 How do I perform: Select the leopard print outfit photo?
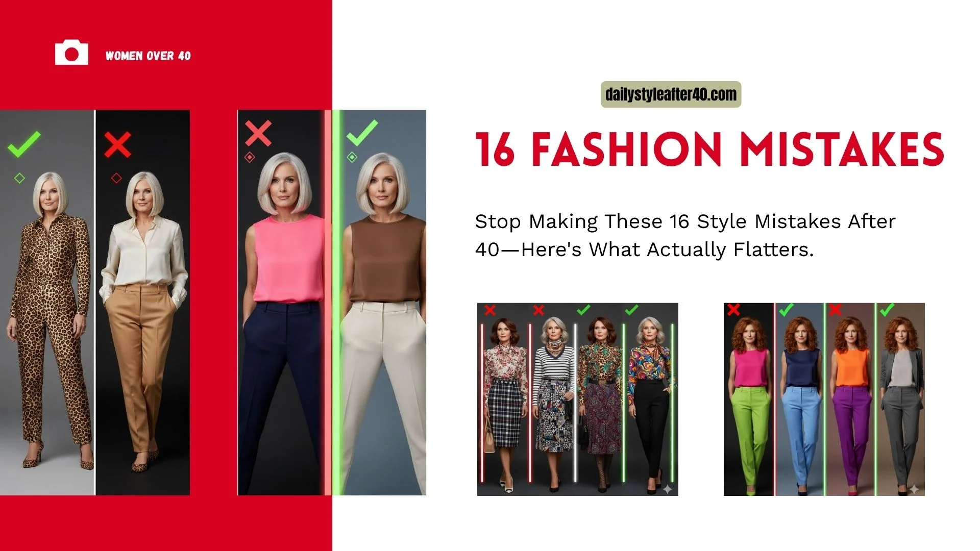(47, 303)
